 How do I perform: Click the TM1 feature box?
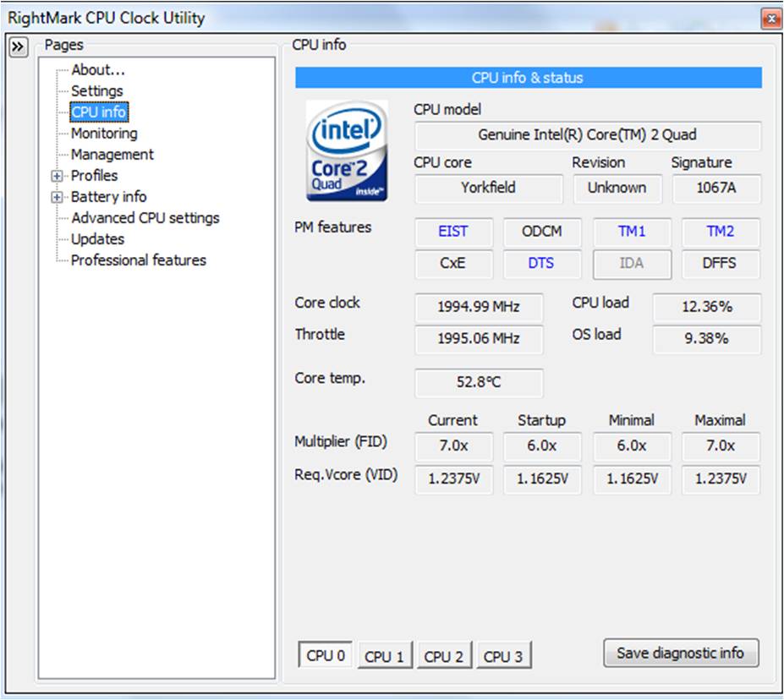point(632,232)
